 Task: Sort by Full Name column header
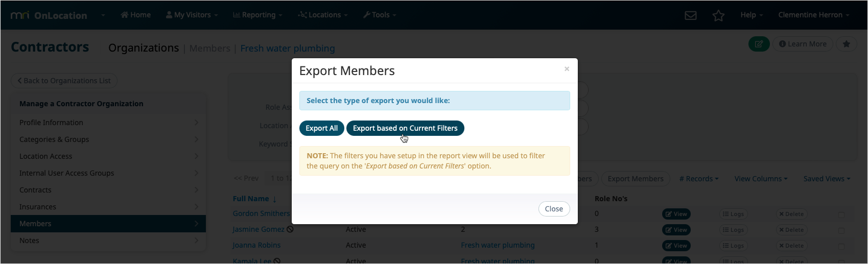[x=251, y=199]
